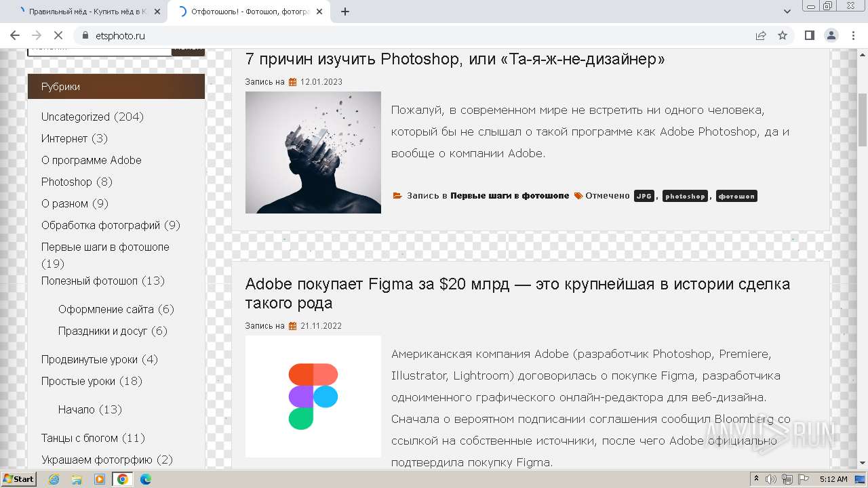Click the lock icon beside etsphoto.ru

pyautogui.click(x=85, y=35)
